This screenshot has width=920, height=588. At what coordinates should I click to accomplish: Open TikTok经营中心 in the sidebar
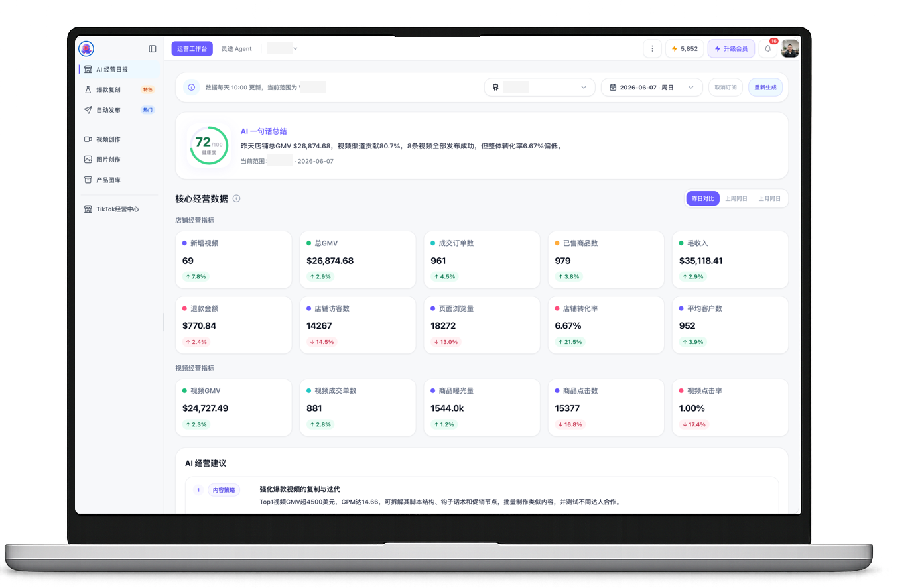119,209
